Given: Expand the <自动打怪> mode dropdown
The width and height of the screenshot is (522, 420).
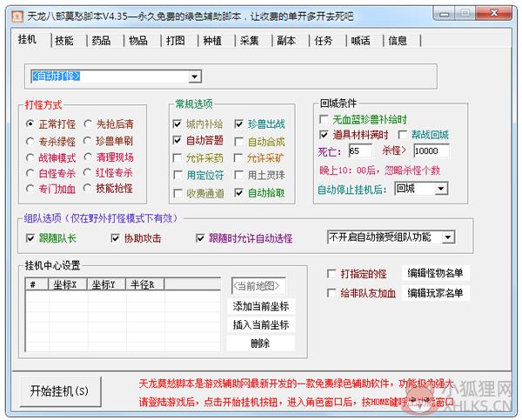Looking at the screenshot, I should [194, 77].
